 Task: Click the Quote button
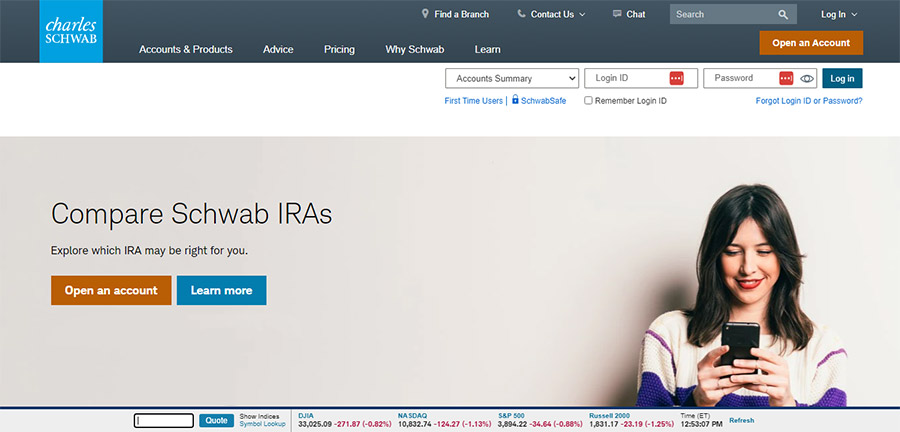pos(216,421)
